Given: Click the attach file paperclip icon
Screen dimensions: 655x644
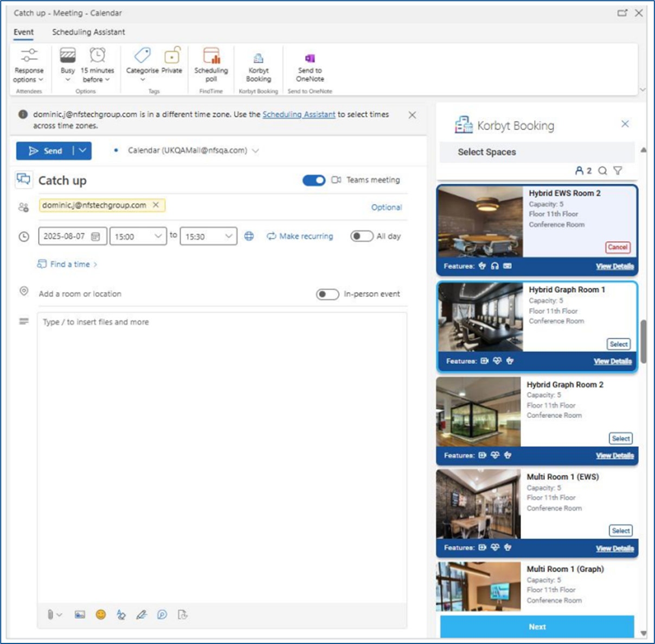Looking at the screenshot, I should [x=50, y=614].
